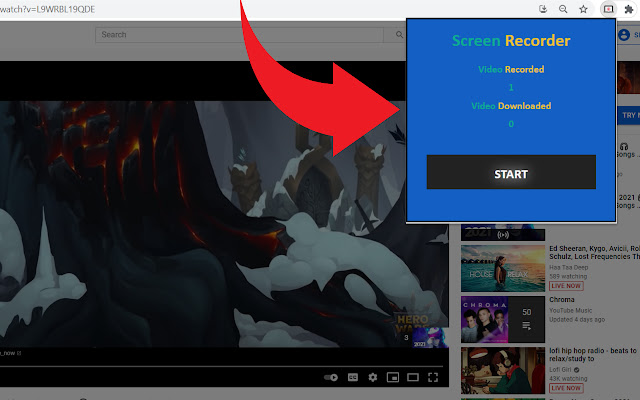
Task: Click the YouTube Search input field
Action: [x=239, y=35]
